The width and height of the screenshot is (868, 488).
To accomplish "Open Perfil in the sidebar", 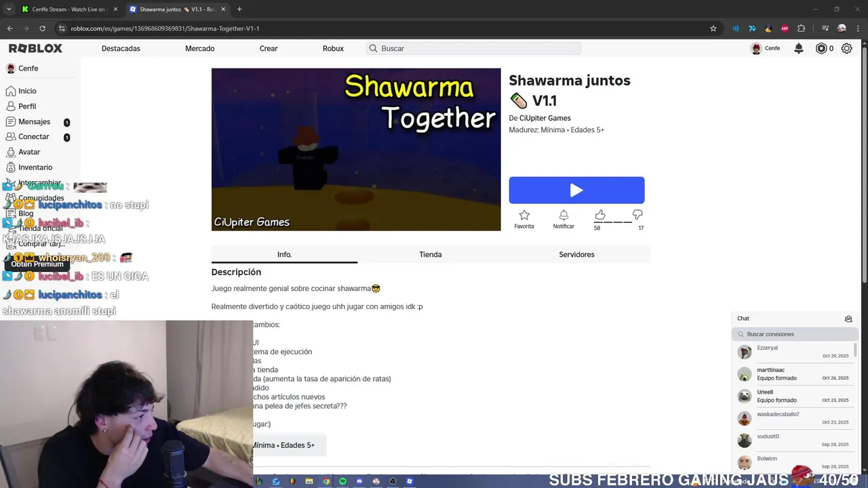I will coord(27,106).
